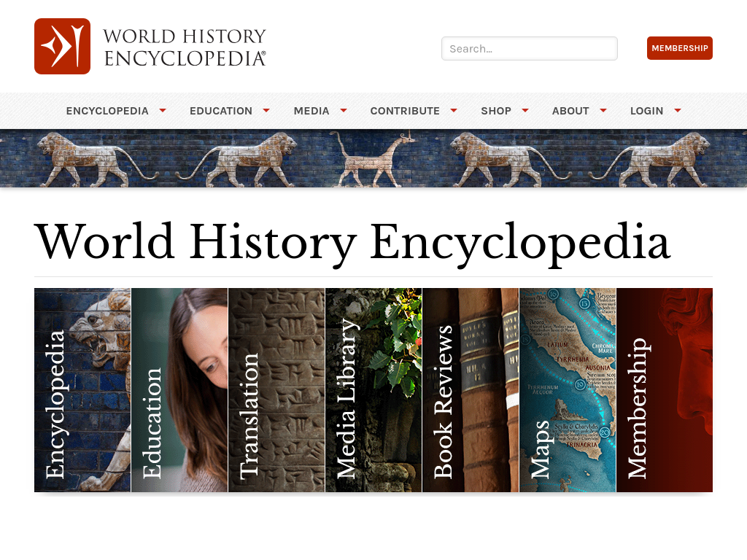Open the red Membership button
747x560 pixels.
point(679,48)
